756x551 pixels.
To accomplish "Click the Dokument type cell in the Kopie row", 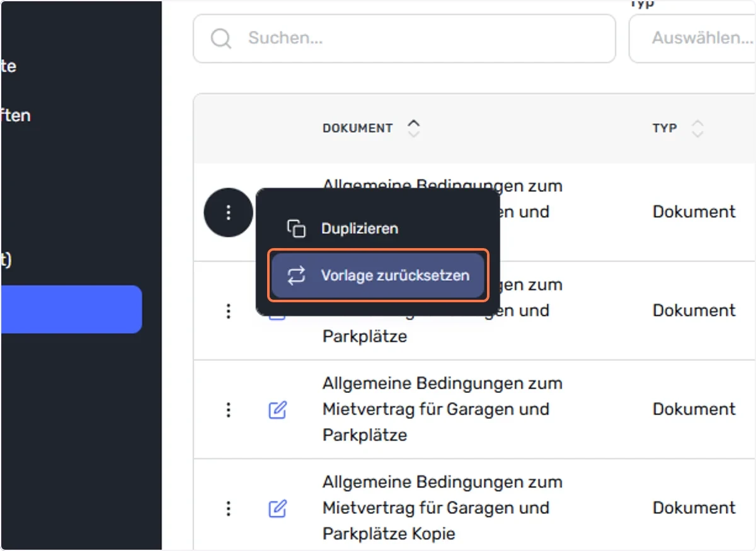I will (694, 508).
